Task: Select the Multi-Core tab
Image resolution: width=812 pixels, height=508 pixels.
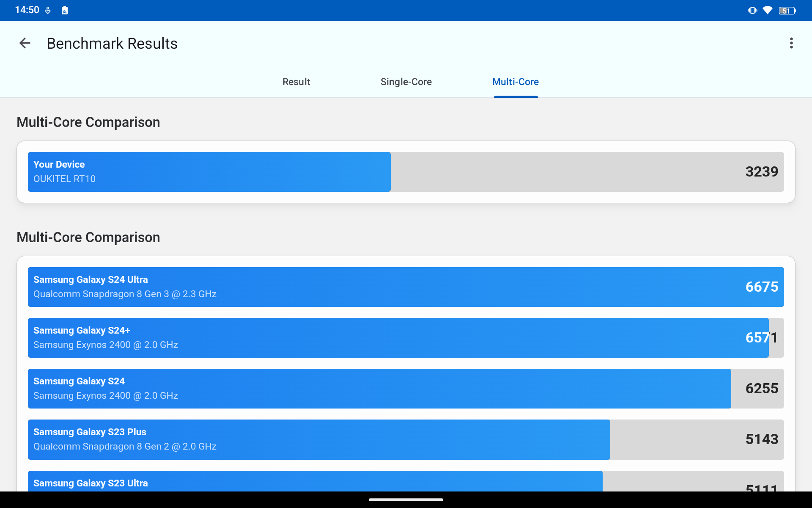Action: [515, 82]
